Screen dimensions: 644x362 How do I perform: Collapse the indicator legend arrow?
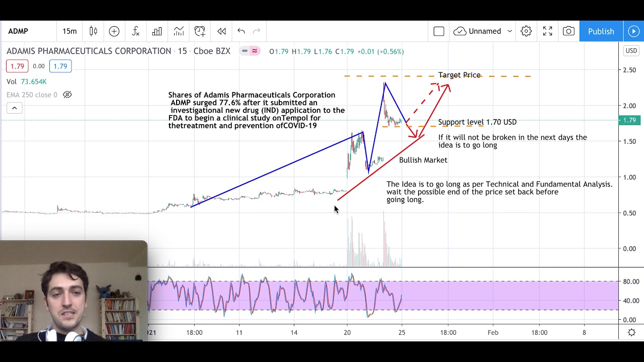14,108
